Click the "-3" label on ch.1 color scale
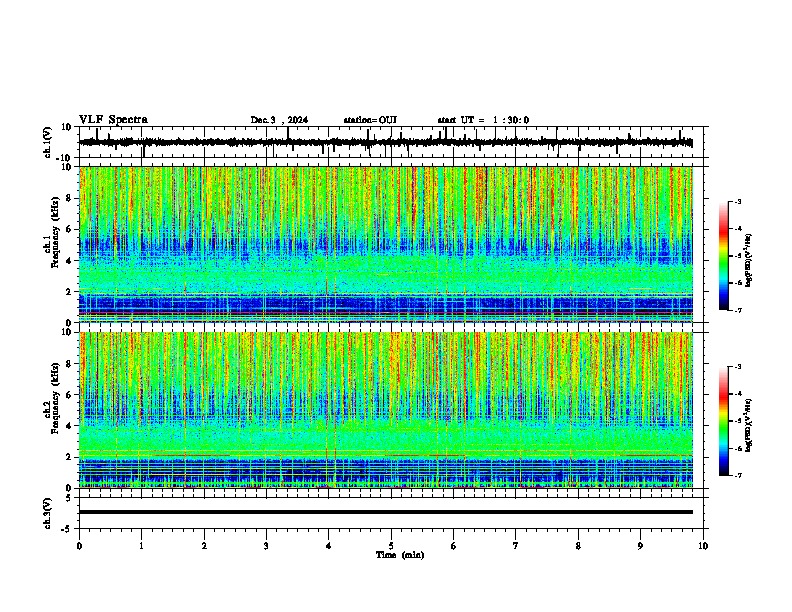The image size is (792, 612). 738,201
